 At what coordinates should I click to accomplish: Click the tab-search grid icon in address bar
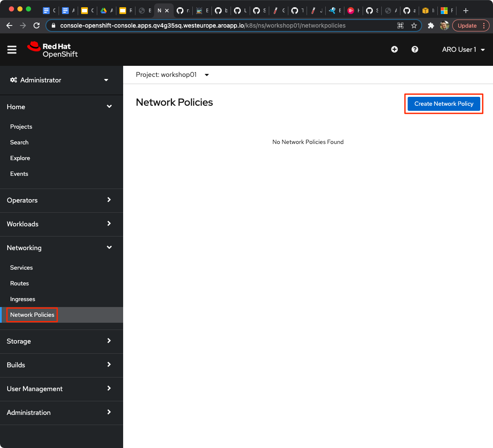click(400, 25)
